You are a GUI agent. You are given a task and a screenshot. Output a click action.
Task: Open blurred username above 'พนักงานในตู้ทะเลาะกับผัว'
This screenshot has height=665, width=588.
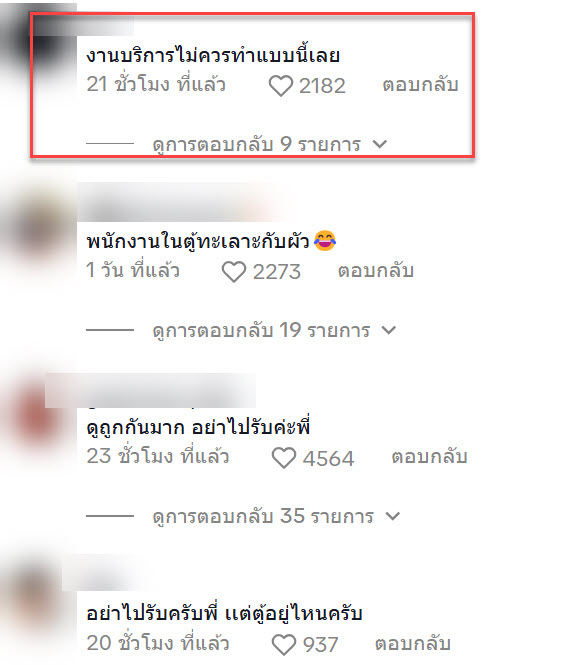point(178,202)
